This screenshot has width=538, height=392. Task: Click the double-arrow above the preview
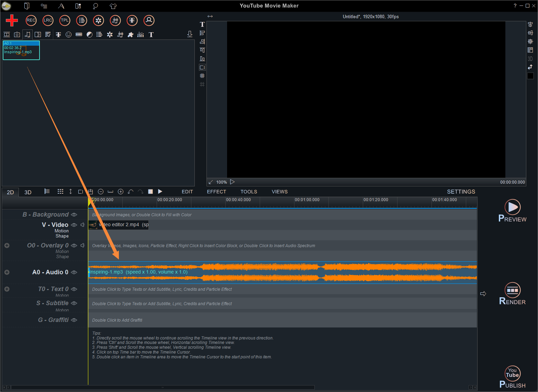210,16
